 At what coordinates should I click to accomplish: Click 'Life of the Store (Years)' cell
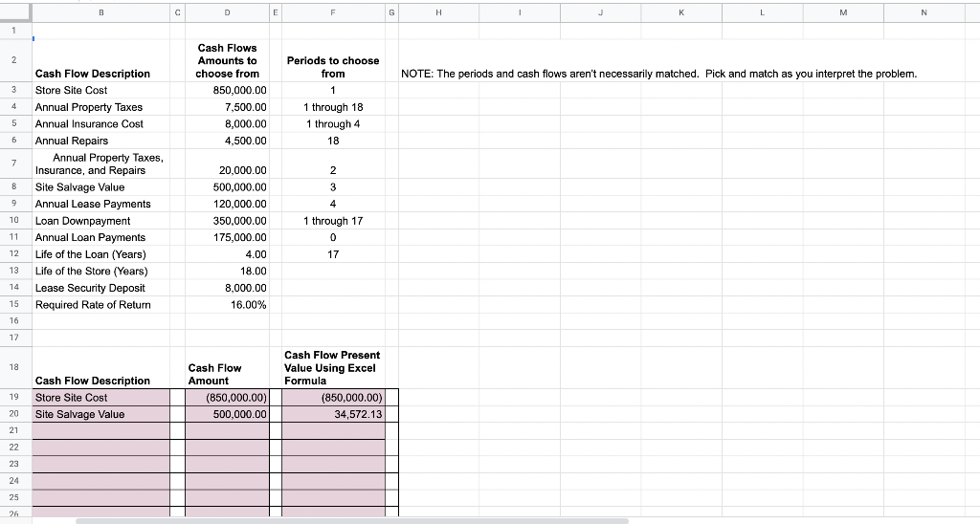tap(100, 271)
